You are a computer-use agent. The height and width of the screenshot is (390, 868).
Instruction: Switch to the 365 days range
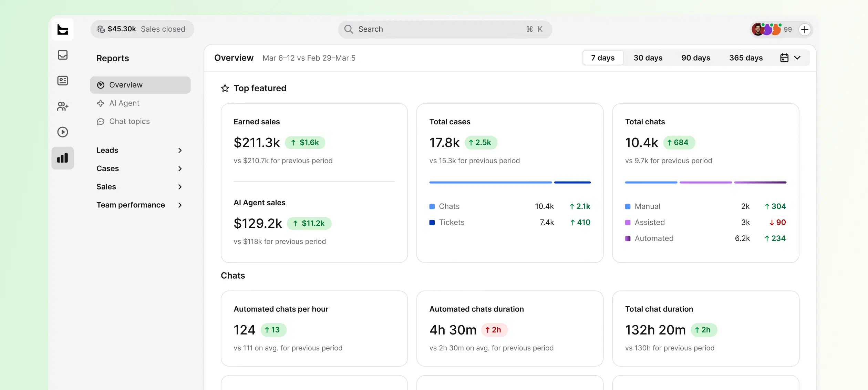pos(746,58)
